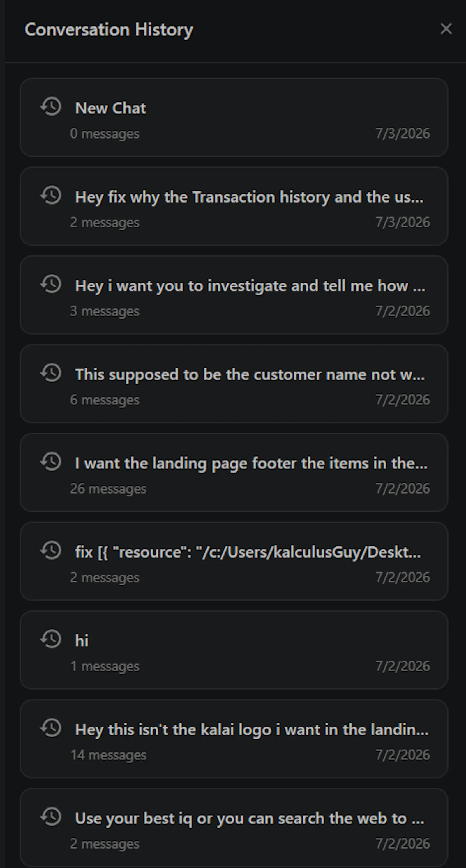Select the 'hi' conversation entry
Screen dimensions: 466x868
234,650
